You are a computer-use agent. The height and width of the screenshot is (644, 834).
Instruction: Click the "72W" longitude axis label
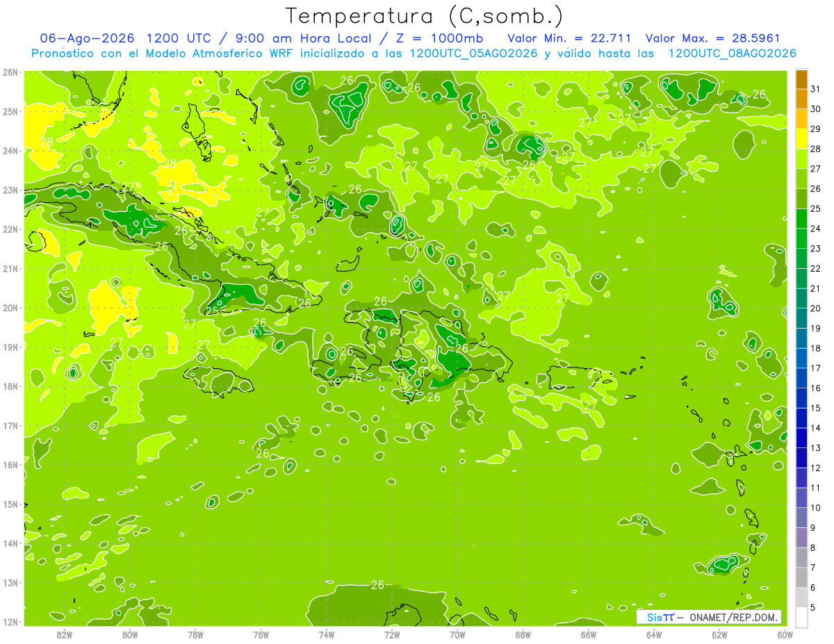[x=392, y=634]
